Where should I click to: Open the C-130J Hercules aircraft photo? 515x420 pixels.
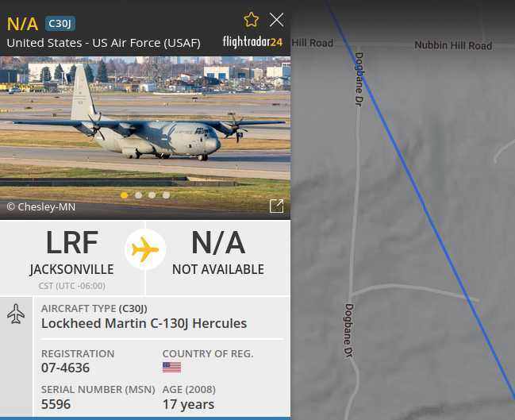pyautogui.click(x=145, y=138)
